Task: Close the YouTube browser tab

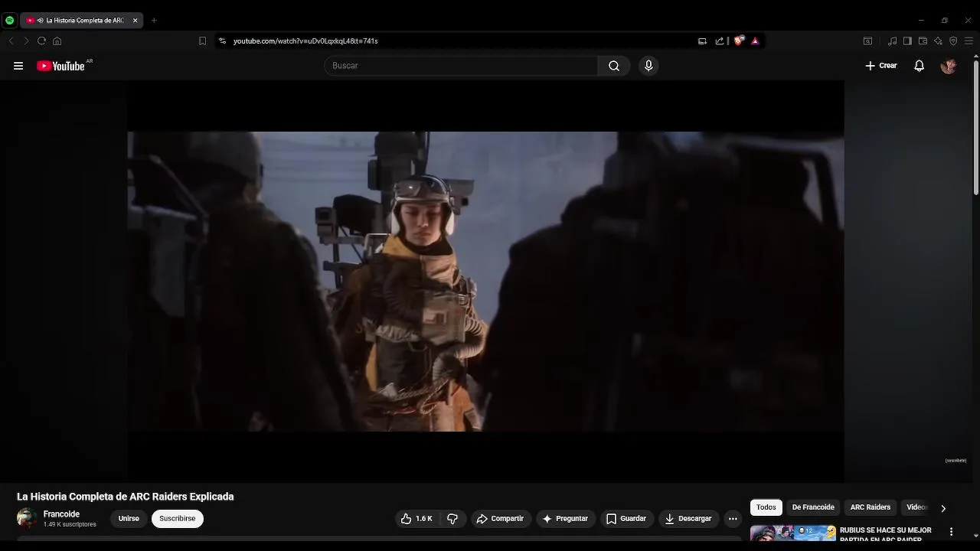Action: 135,21
